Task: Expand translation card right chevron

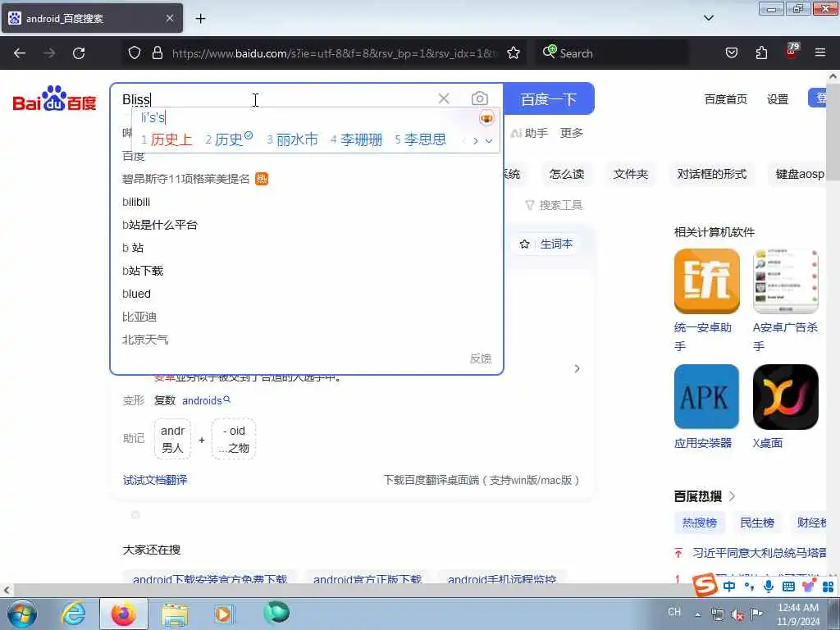Action: point(577,368)
